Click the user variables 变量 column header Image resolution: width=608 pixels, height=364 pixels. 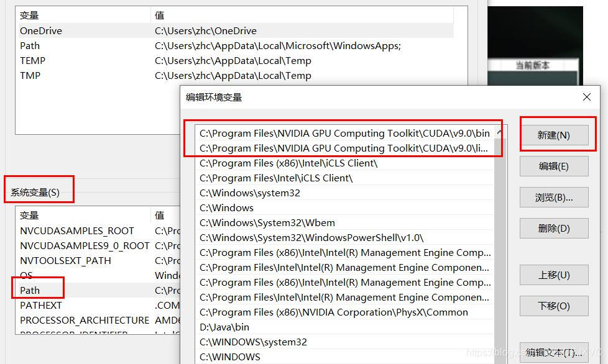pyautogui.click(x=84, y=15)
